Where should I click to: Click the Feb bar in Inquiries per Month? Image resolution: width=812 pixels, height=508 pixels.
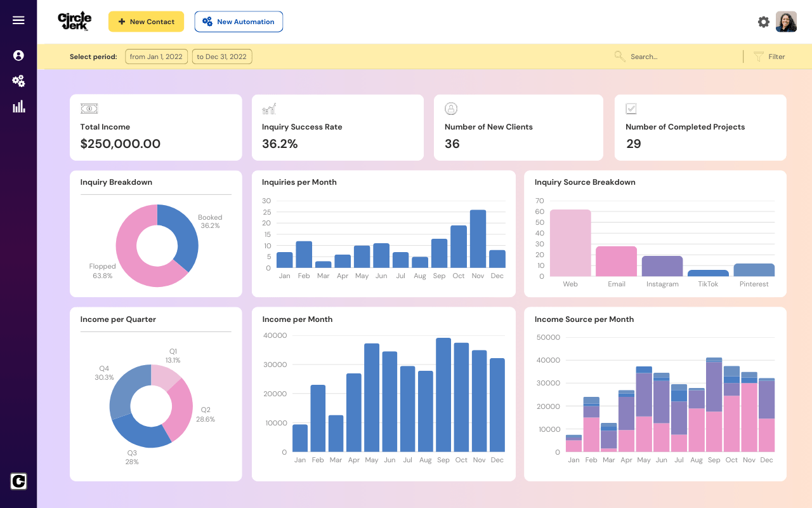click(304, 254)
